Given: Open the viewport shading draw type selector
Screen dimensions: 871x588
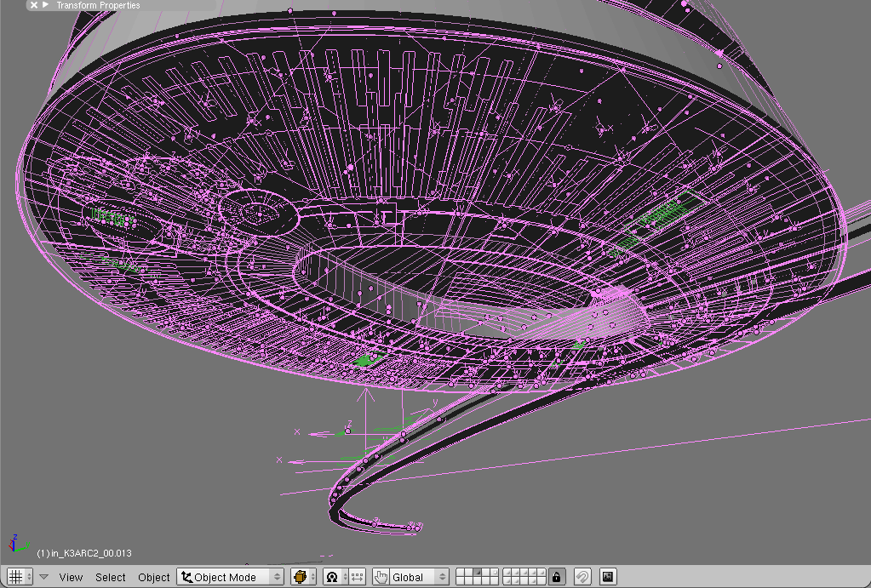Looking at the screenshot, I should [303, 577].
